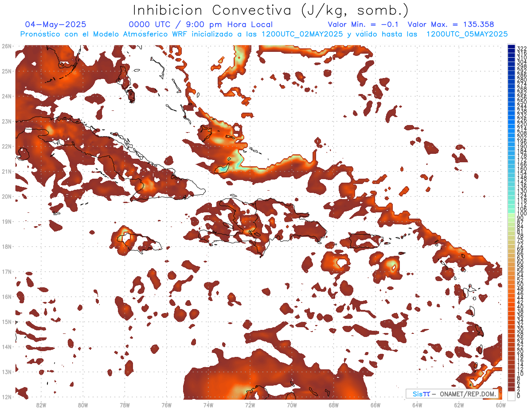Click the '13N' latitude label
This screenshot has width=532, height=411.
(6, 372)
